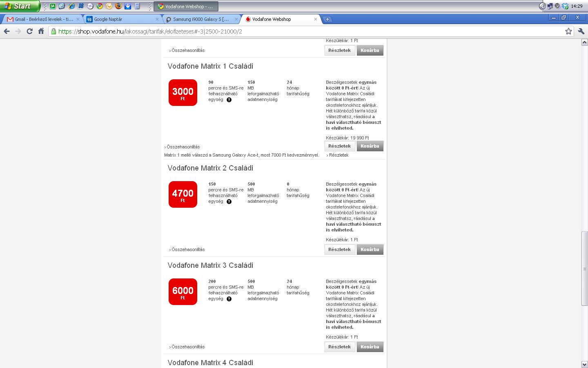This screenshot has height=368, width=588.
Task: Switch to the Samsung i9000 Galaxy S tab
Action: tap(200, 19)
